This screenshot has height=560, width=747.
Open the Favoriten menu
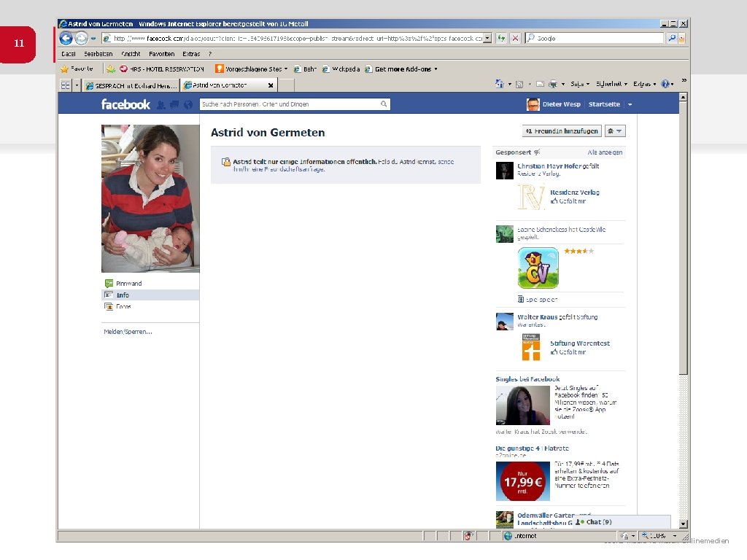[x=161, y=54]
